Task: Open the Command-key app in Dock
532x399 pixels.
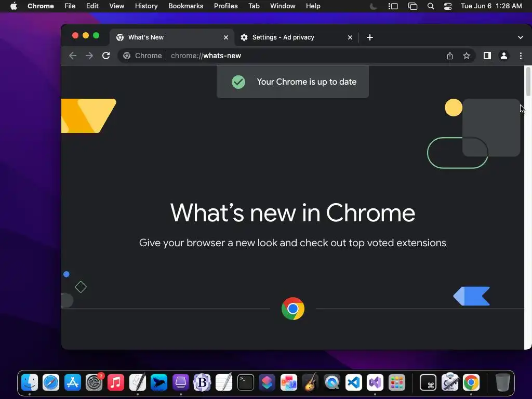Action: (x=428, y=382)
